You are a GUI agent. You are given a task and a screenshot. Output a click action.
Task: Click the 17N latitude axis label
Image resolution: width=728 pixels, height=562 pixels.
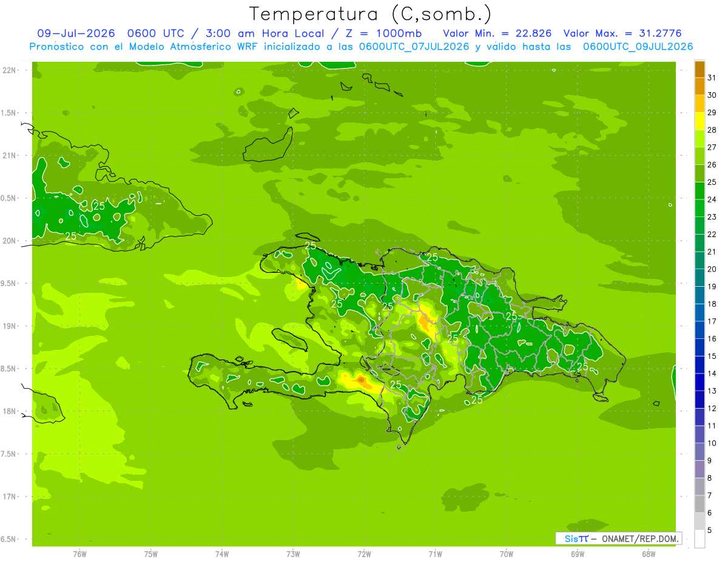click(x=10, y=497)
